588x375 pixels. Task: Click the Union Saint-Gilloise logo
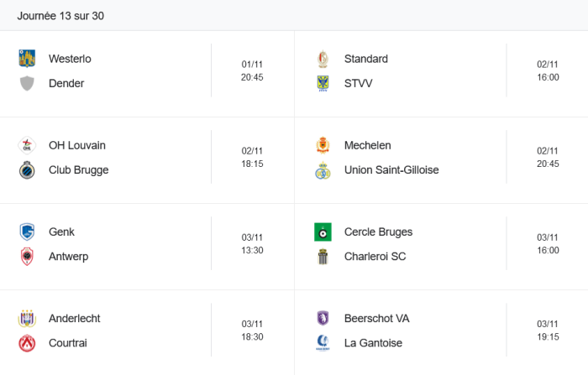pos(323,170)
